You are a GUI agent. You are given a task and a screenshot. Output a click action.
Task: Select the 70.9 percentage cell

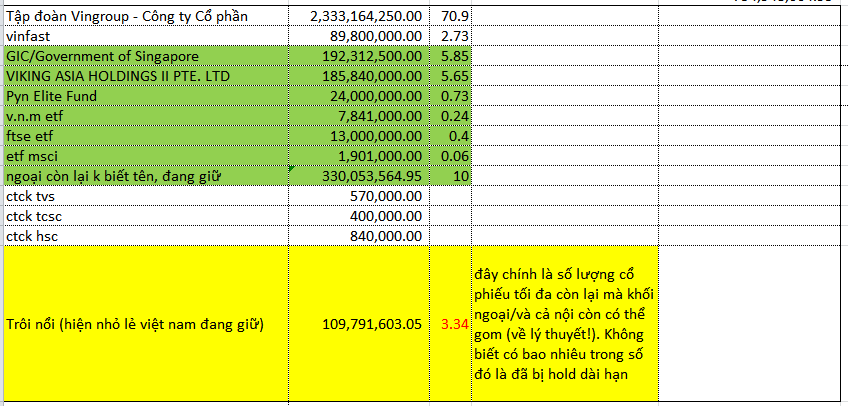(451, 17)
